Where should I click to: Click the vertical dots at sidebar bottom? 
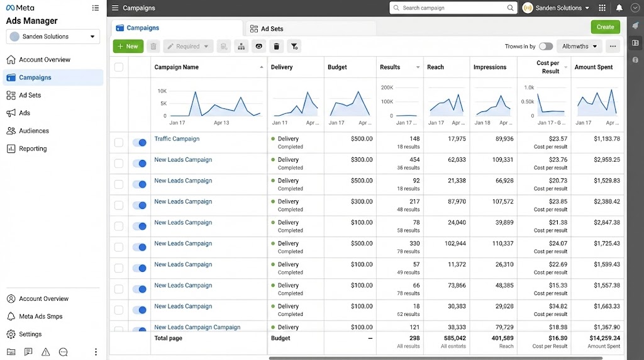(x=96, y=352)
